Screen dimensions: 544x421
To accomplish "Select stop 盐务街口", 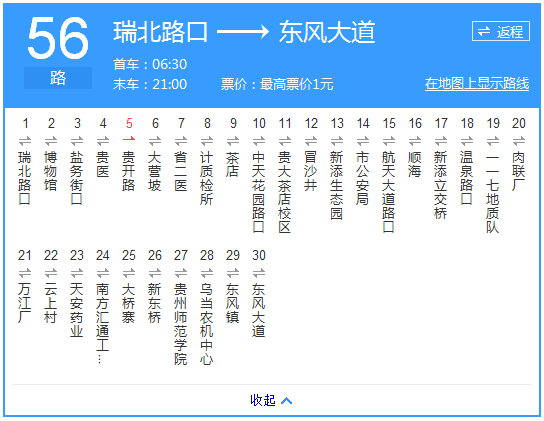I will (77, 178).
